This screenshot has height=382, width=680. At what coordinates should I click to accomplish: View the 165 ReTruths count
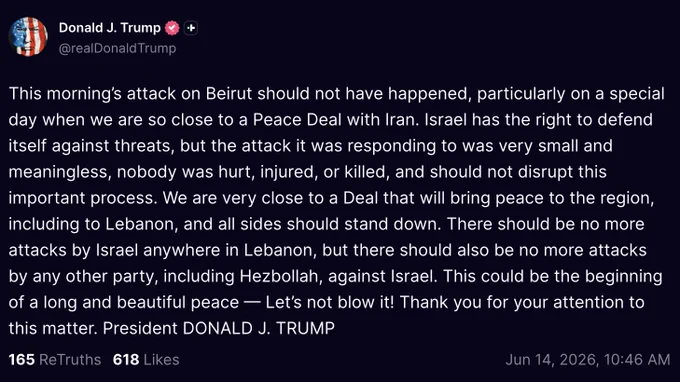[55, 359]
